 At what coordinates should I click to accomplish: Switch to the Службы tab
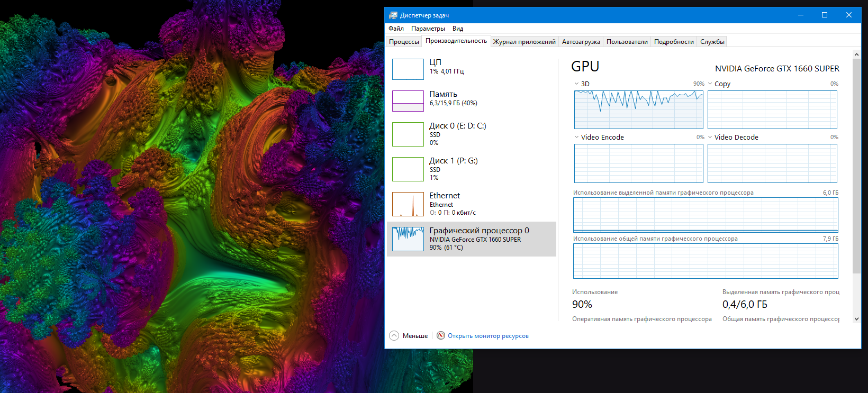[x=712, y=42]
